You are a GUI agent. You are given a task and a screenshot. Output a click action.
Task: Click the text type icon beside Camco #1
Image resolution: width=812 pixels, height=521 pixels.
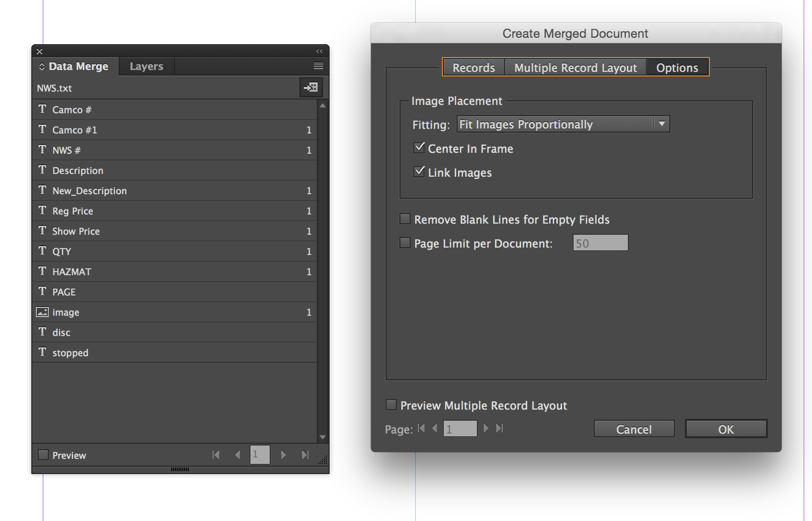pyautogui.click(x=42, y=129)
